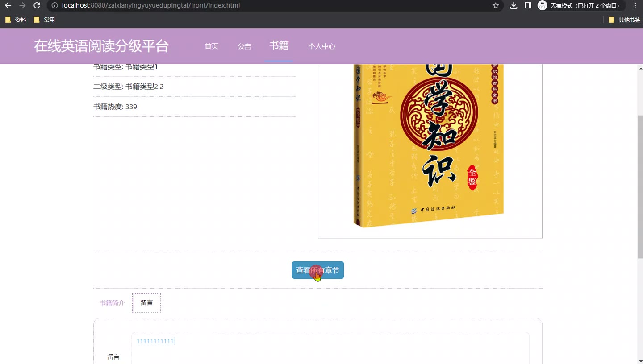Click the scrollbar down arrow
The image size is (643, 364).
640,360
